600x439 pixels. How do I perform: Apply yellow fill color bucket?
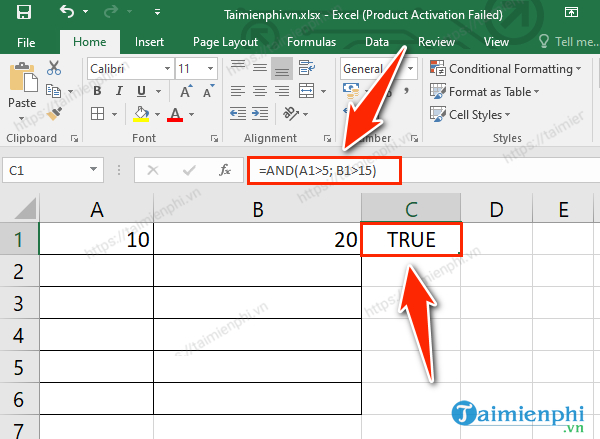click(x=141, y=114)
